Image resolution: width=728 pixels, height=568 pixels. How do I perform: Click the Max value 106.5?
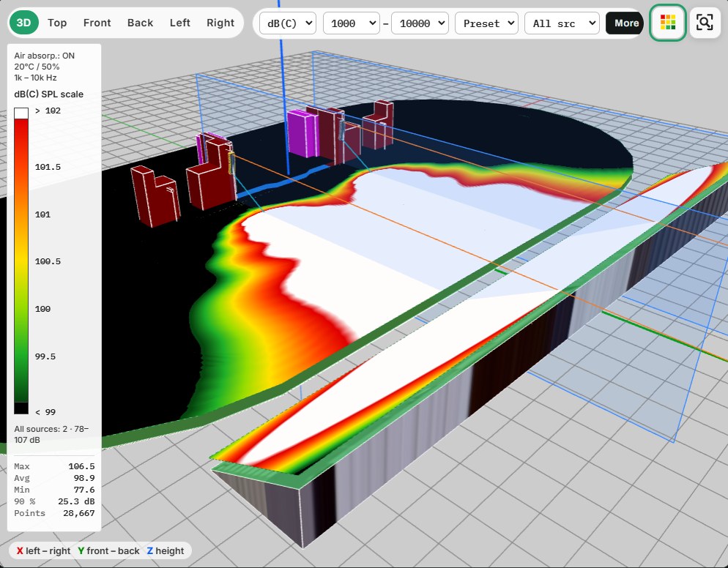pyautogui.click(x=81, y=466)
